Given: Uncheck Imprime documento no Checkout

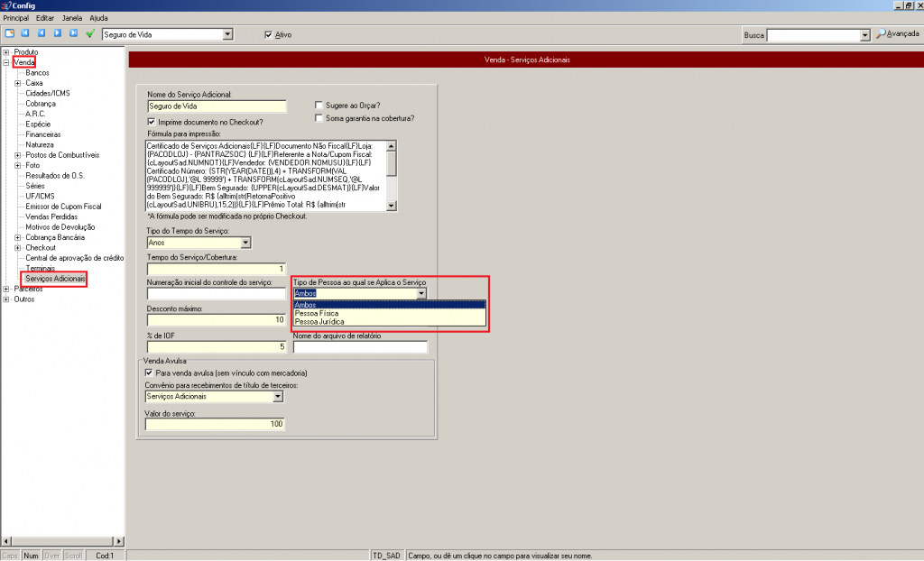Looking at the screenshot, I should click(x=152, y=122).
